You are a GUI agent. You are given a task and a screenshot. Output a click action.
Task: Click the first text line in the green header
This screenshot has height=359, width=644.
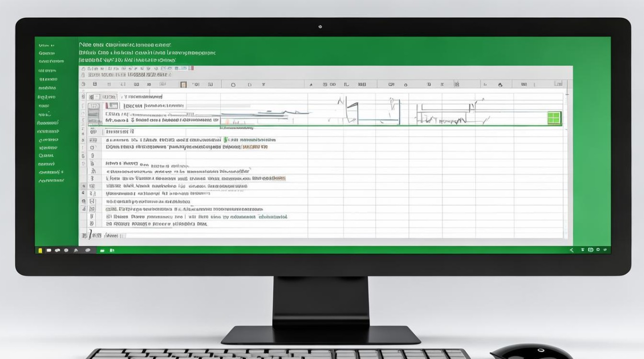[x=125, y=45]
